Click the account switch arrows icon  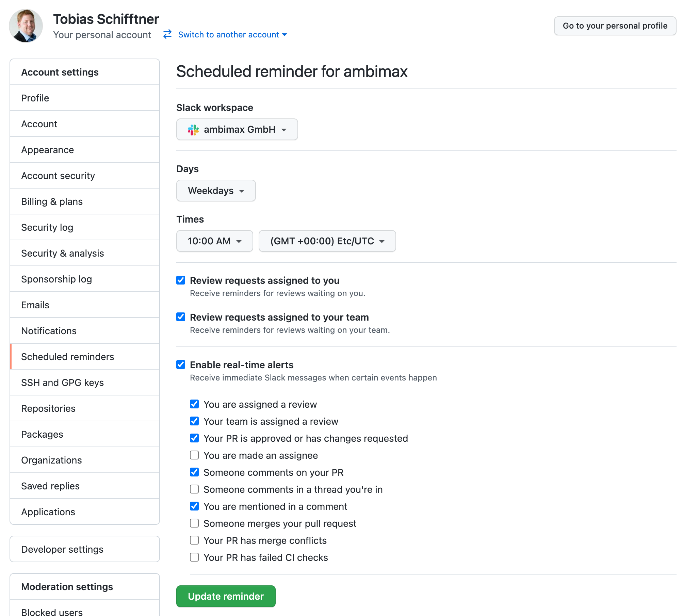[167, 34]
